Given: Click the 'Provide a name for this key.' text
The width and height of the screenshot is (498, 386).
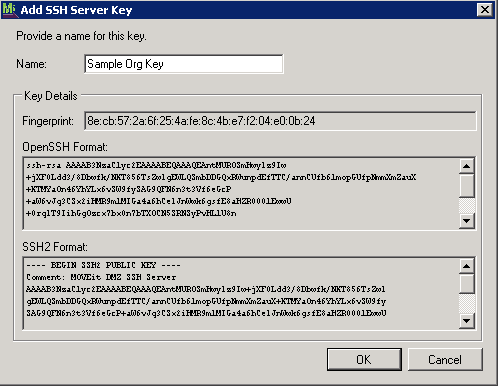Looking at the screenshot, I should pyautogui.click(x=81, y=36).
